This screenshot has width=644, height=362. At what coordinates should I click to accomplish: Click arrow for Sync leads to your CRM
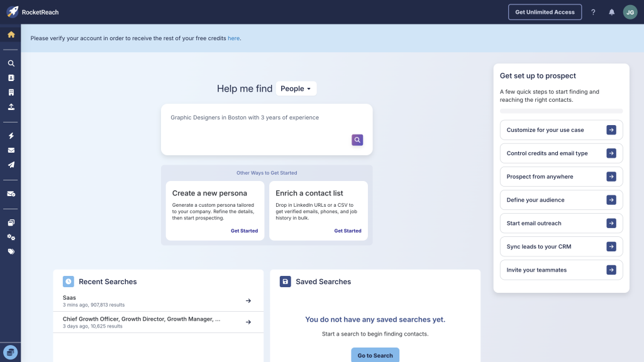(x=611, y=246)
